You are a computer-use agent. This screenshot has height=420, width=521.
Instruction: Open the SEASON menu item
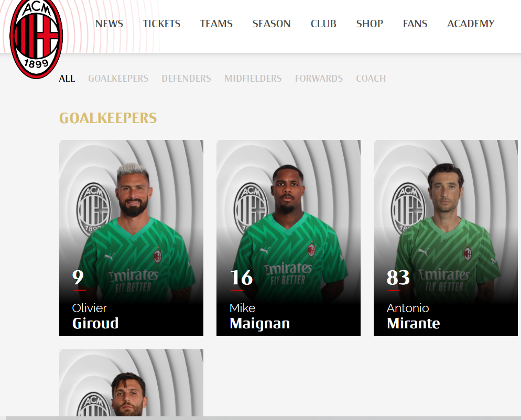tap(272, 24)
